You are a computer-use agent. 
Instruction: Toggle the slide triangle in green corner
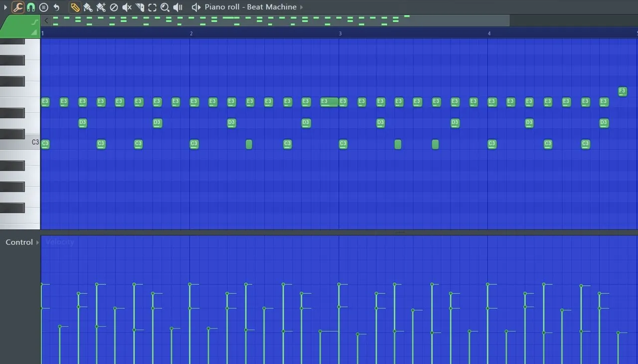[34, 32]
